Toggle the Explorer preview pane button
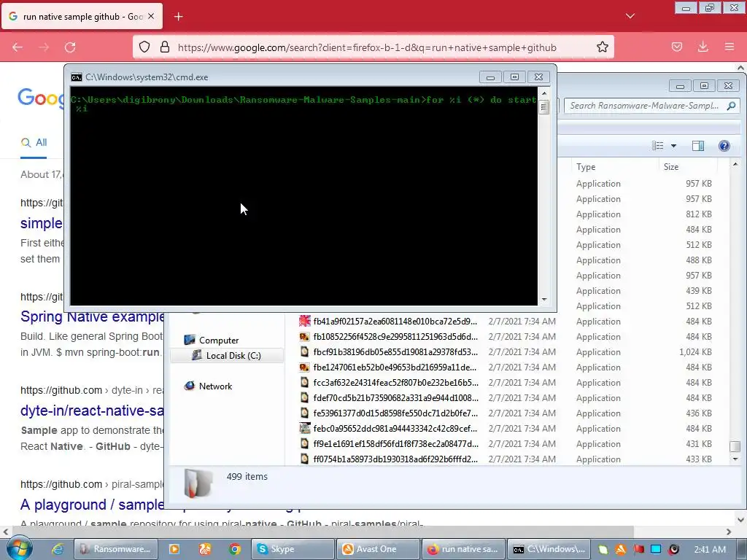 698,146
